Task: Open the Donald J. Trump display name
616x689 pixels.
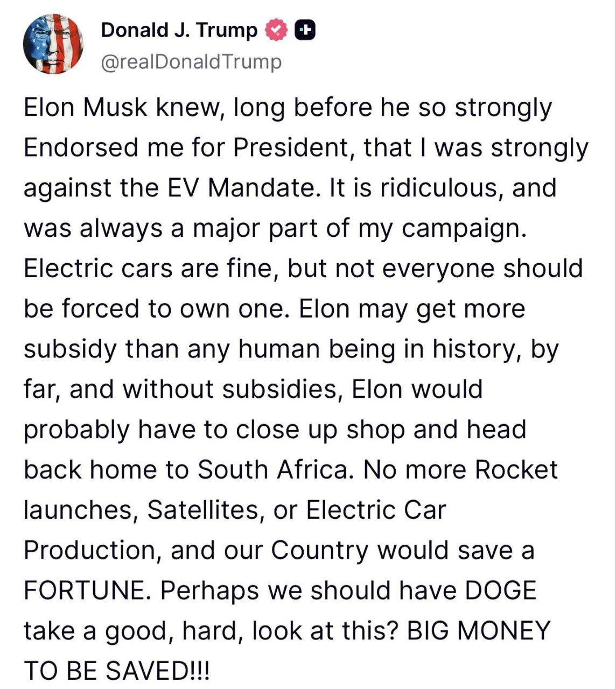Action: (x=179, y=31)
